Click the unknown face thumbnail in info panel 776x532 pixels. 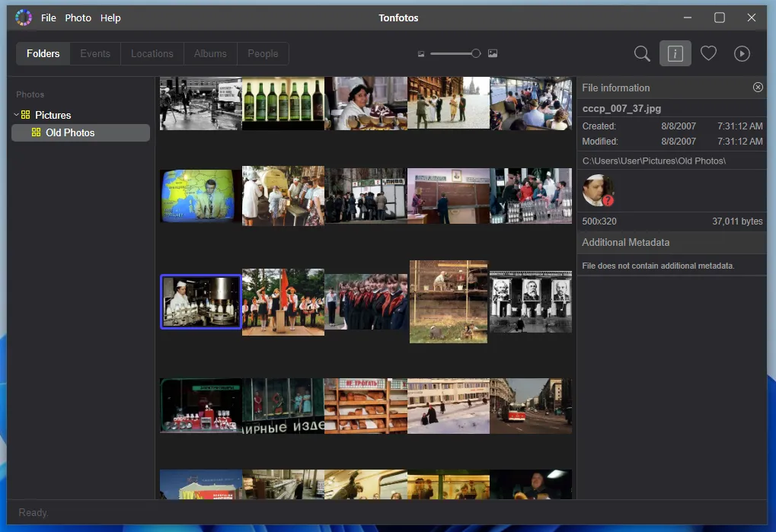(598, 190)
